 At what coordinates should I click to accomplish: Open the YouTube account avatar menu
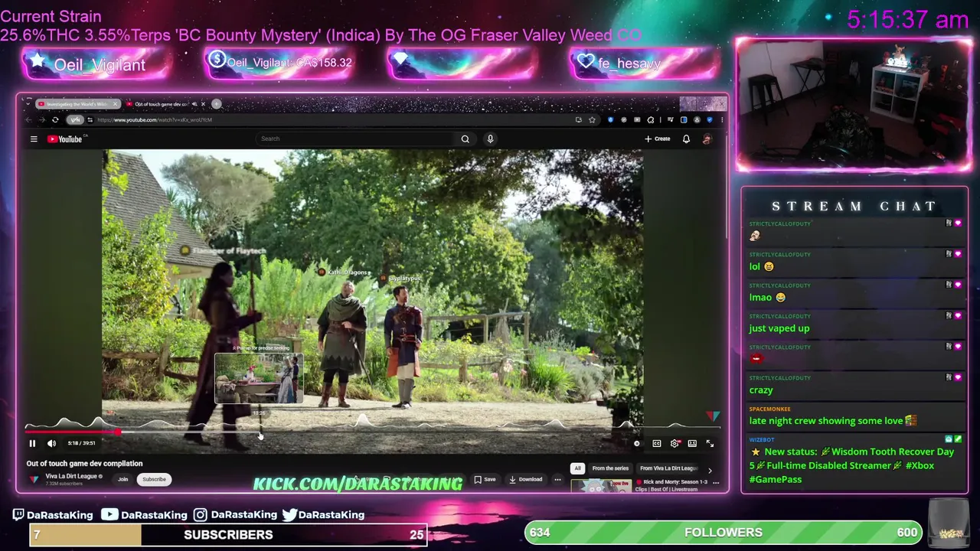point(707,139)
